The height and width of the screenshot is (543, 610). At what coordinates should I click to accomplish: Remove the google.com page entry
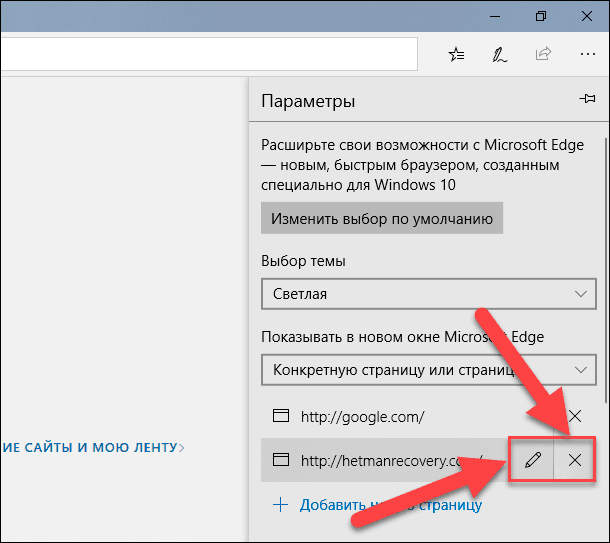point(575,416)
